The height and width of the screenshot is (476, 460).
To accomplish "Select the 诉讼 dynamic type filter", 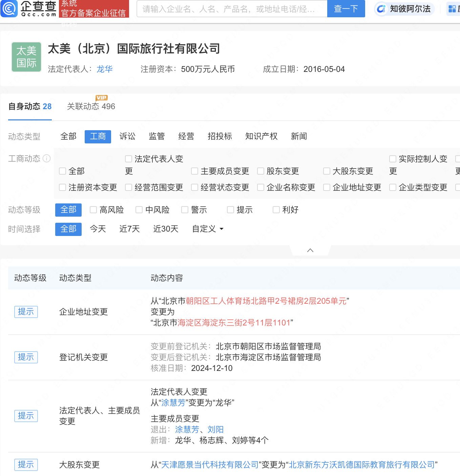I will click(127, 136).
